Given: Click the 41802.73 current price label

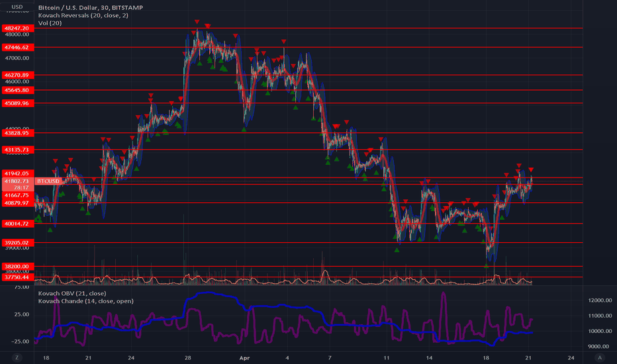Looking at the screenshot, I should [x=18, y=181].
